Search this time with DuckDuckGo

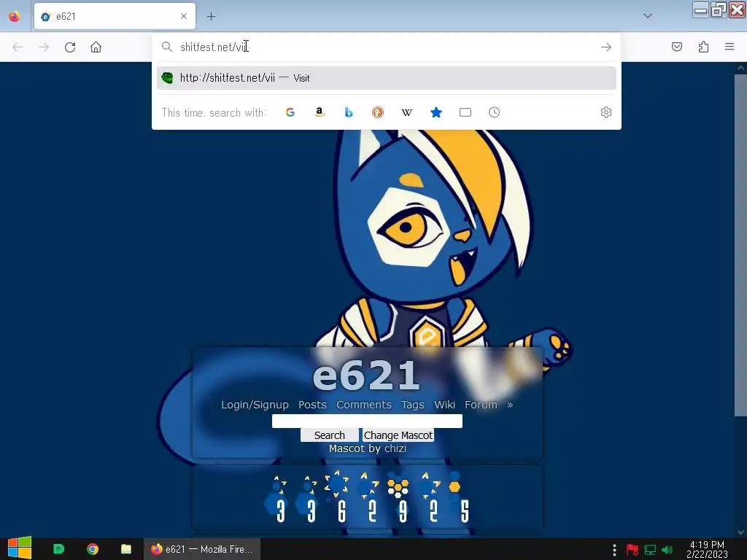tap(378, 112)
